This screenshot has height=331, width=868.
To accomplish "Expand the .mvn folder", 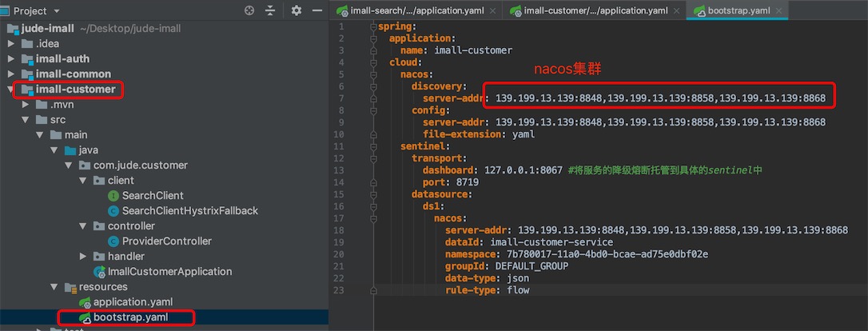I will tap(26, 105).
